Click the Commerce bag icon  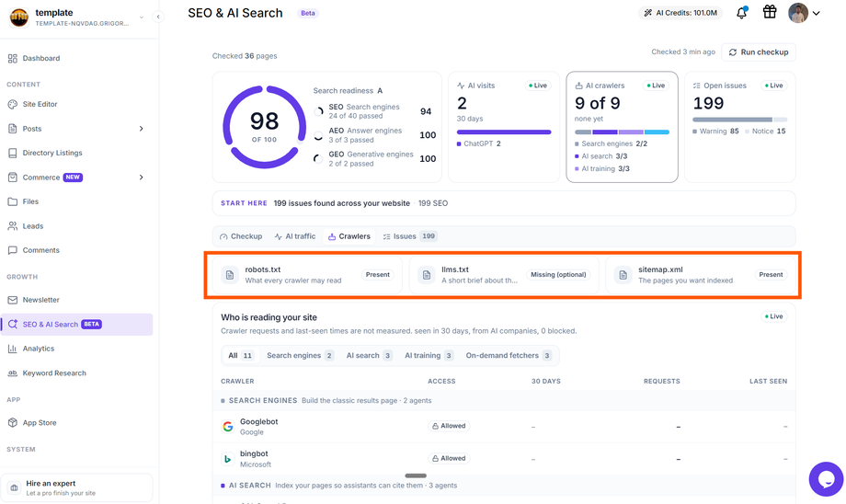12,177
